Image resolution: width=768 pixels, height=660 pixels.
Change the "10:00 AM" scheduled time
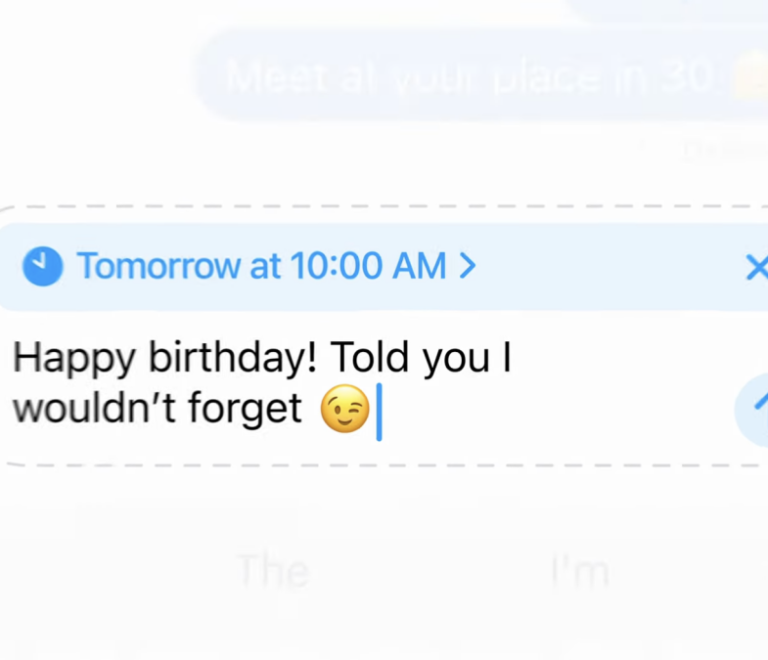pos(367,266)
